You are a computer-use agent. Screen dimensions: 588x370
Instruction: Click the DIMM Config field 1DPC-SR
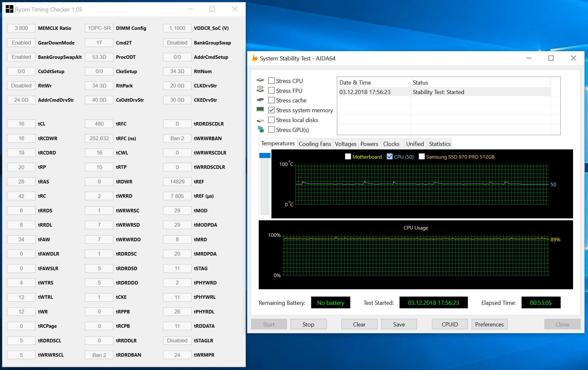coord(99,28)
